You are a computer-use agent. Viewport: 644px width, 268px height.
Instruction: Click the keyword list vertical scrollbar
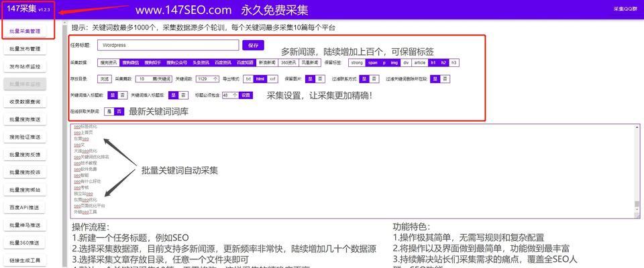(x=637, y=171)
